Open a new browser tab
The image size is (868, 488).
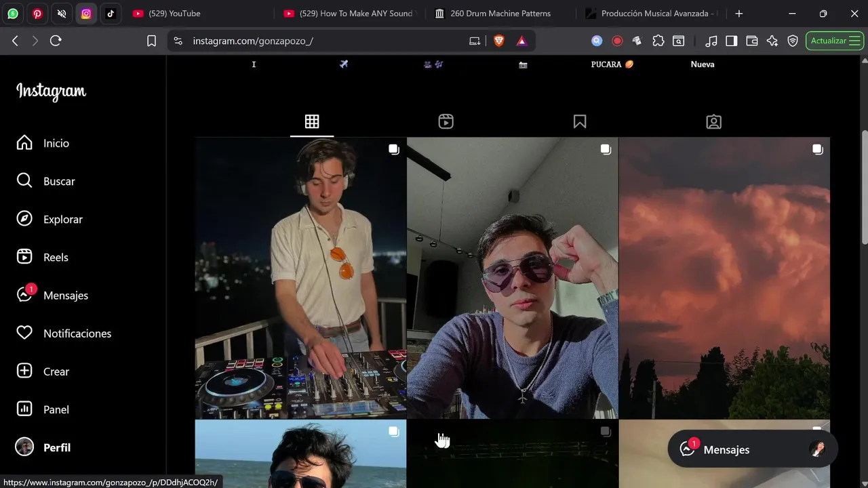739,14
